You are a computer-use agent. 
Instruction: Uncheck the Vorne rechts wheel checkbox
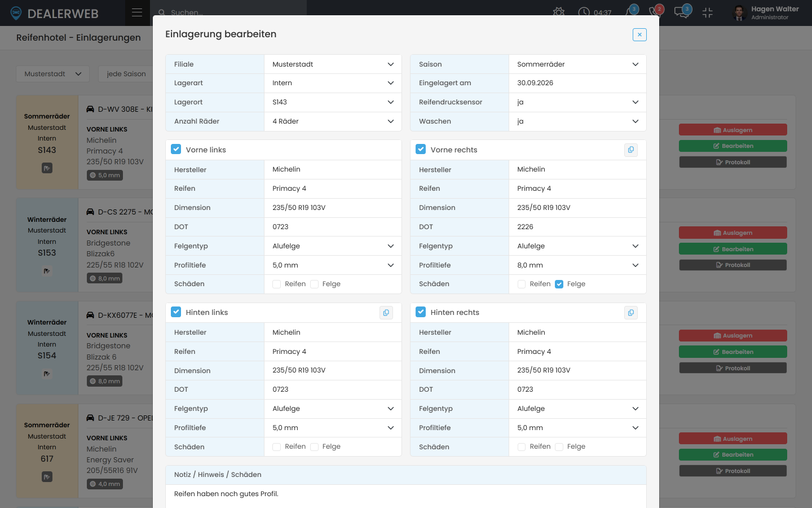click(x=421, y=149)
